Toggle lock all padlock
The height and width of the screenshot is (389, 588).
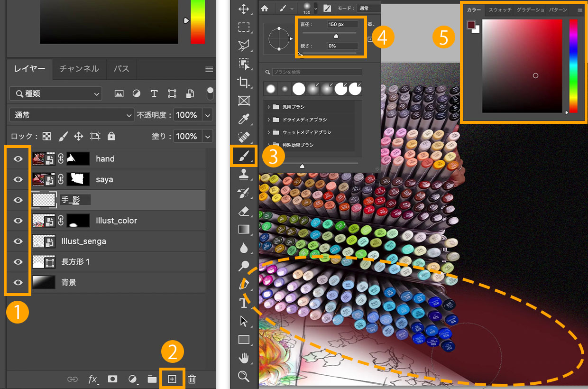111,137
